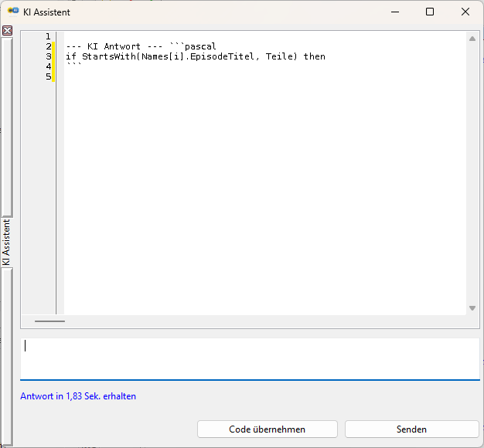Screen dimensions: 484x448
Task: Click the '--- KI Antwort ---' line text
Action: (114, 46)
